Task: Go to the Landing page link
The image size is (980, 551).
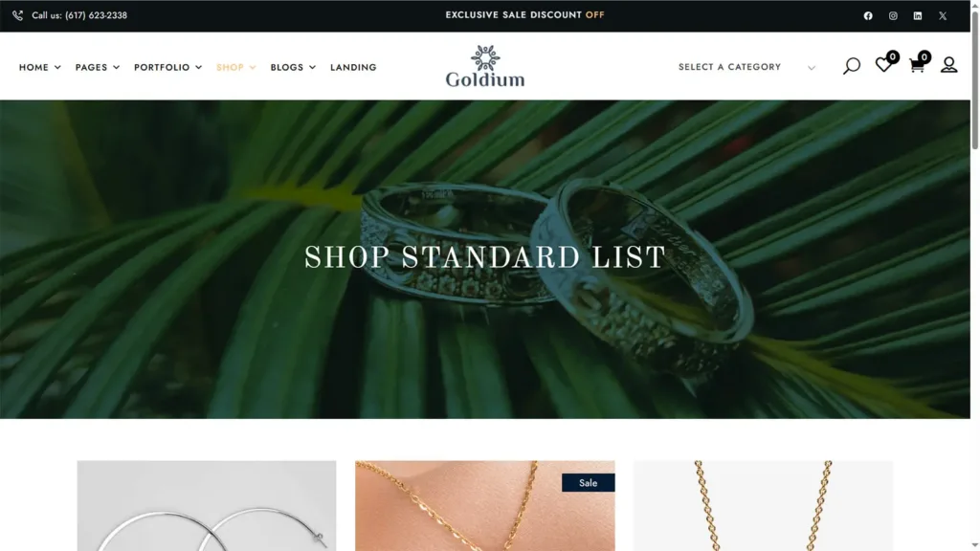Action: (353, 68)
